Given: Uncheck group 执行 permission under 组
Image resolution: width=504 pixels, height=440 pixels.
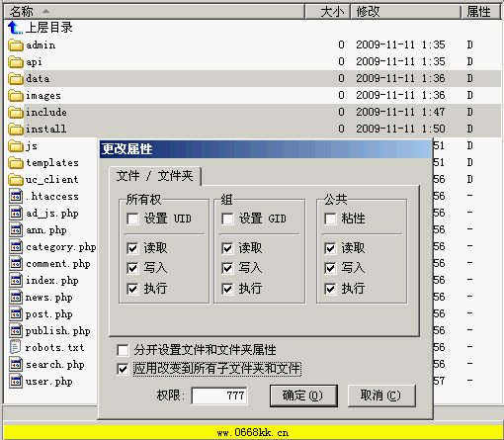Looking at the screenshot, I should 227,289.
